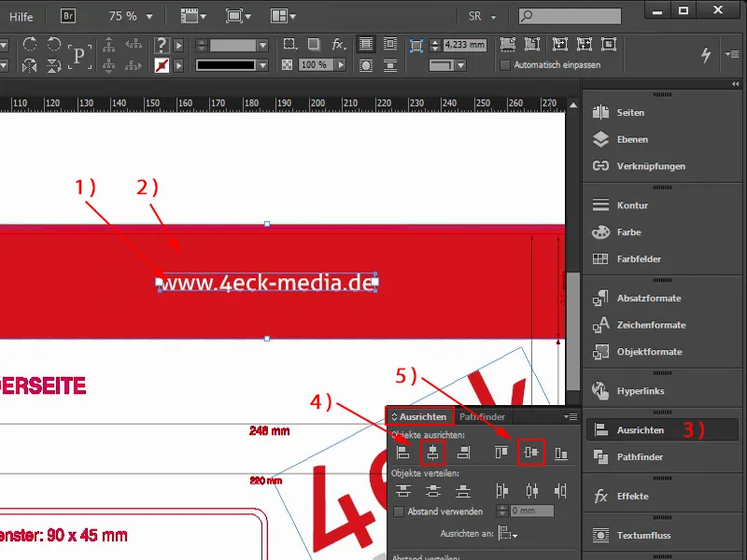Distribute right edges under Objekte verteilen
This screenshot has width=747, height=560.
561,491
